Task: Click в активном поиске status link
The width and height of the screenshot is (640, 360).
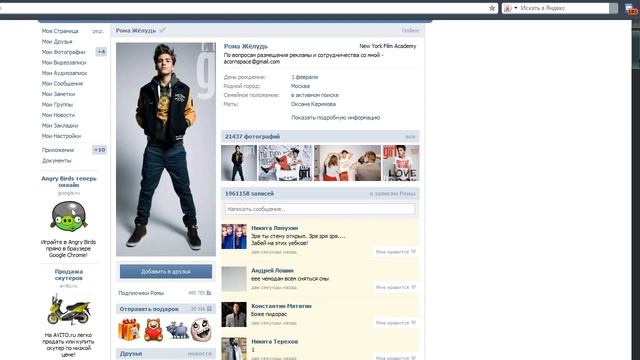Action: [315, 95]
